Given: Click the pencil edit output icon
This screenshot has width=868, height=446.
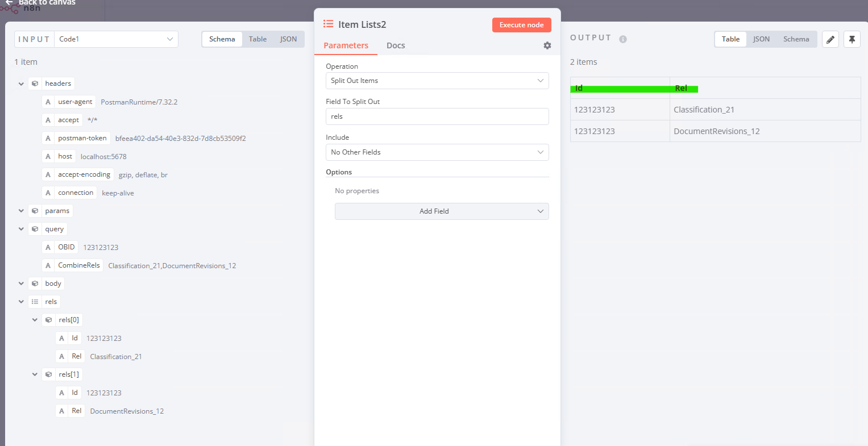Looking at the screenshot, I should [x=830, y=39].
